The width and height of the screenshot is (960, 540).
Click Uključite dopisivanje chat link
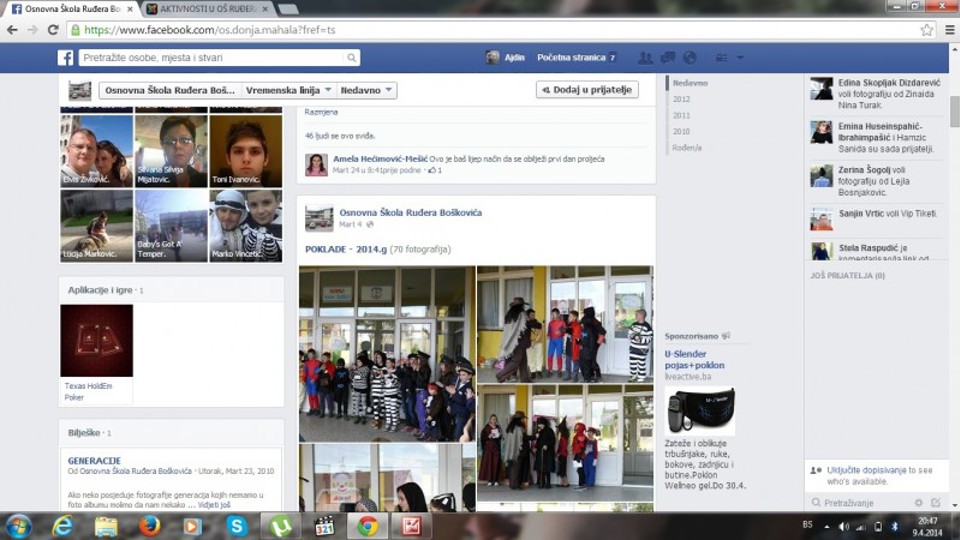pos(866,470)
